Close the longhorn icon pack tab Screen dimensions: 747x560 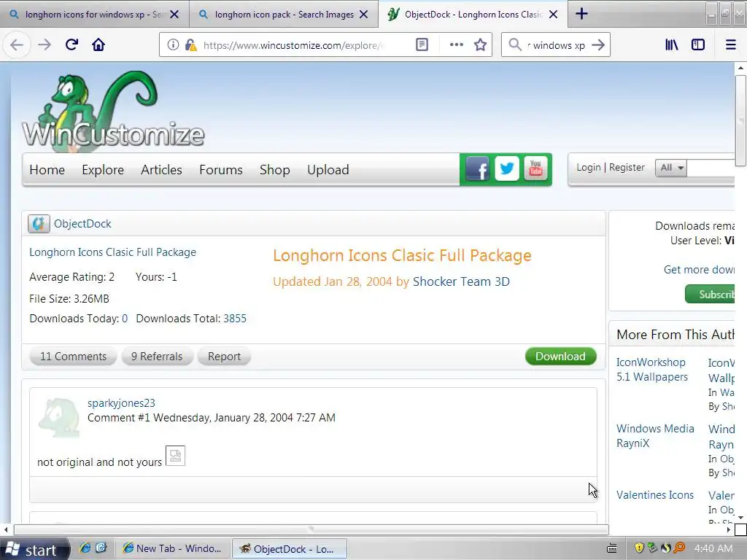363,15
